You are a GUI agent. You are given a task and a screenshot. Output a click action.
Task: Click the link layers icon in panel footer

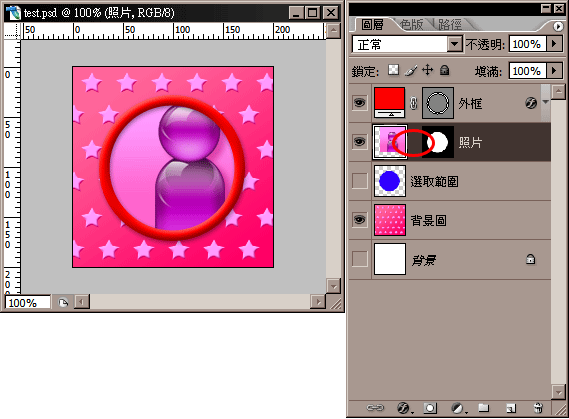375,408
